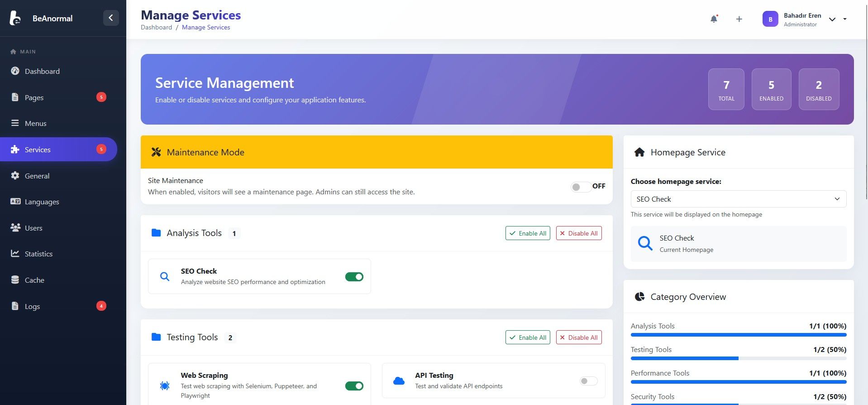This screenshot has height=405, width=868.
Task: Click the Bahadır Eren username
Action: pyautogui.click(x=802, y=15)
